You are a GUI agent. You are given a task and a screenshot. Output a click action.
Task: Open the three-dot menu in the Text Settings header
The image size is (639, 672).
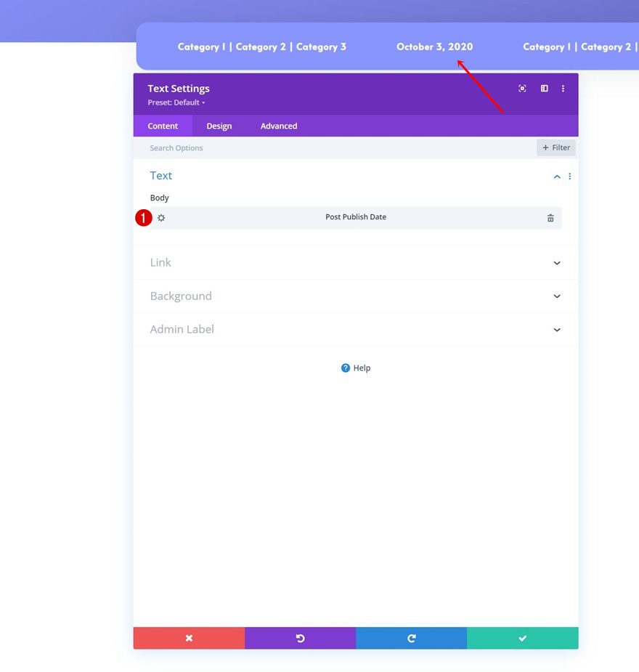(x=563, y=88)
